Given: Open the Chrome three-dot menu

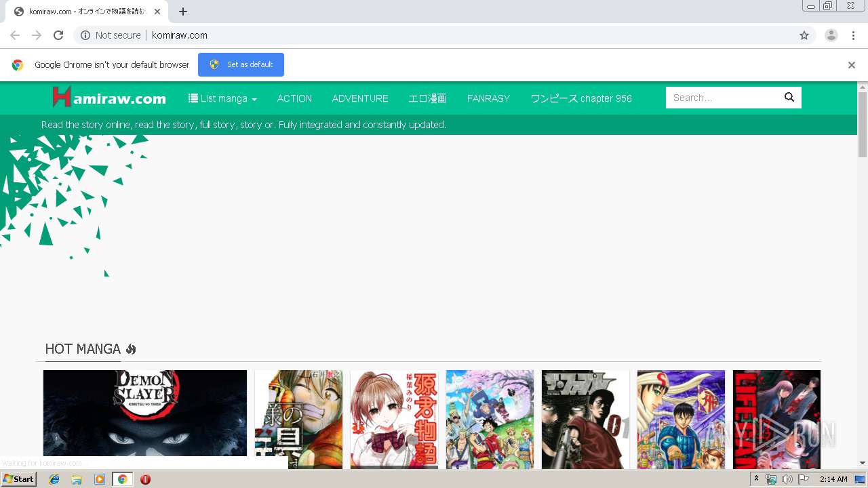Looking at the screenshot, I should (853, 35).
